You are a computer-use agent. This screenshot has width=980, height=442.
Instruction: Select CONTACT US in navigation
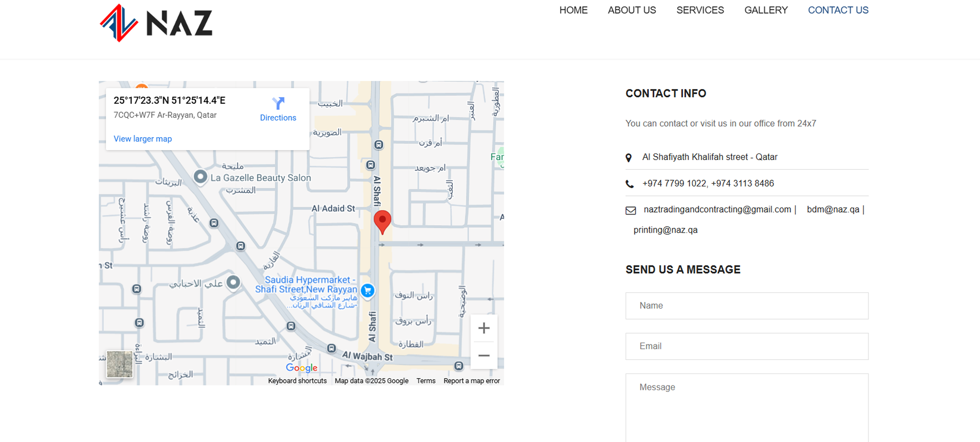838,10
